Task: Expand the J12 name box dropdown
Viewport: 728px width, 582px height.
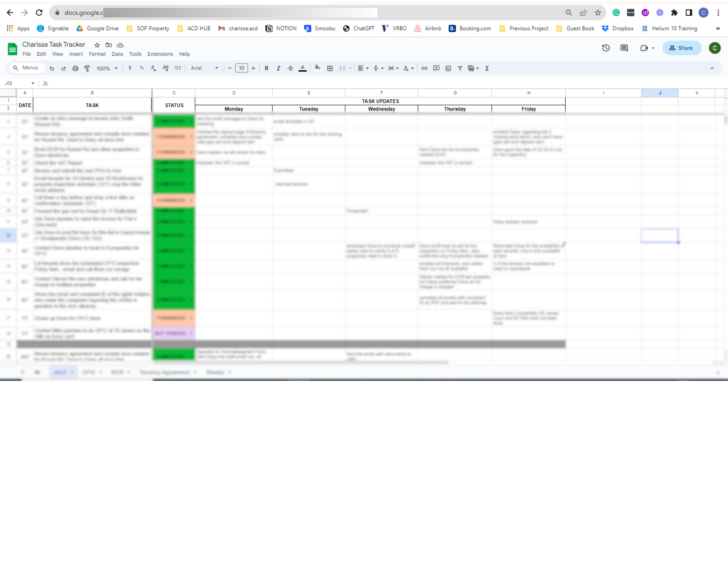Action: (x=33, y=83)
